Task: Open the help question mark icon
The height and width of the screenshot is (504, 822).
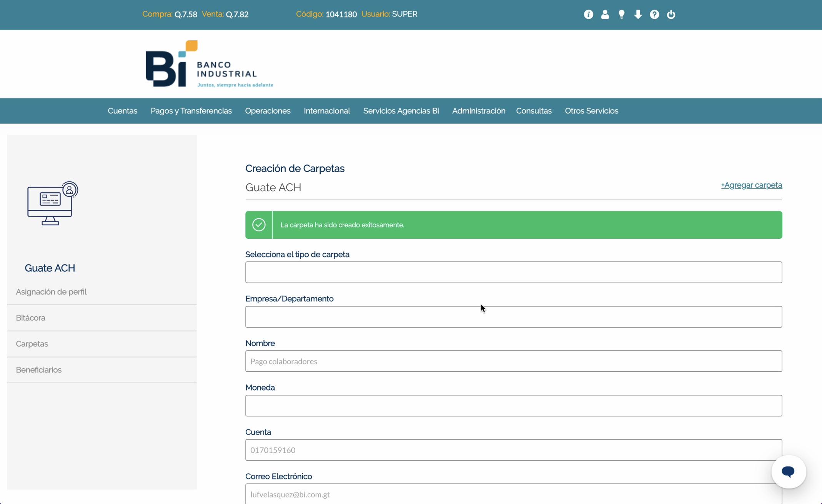Action: (654, 15)
